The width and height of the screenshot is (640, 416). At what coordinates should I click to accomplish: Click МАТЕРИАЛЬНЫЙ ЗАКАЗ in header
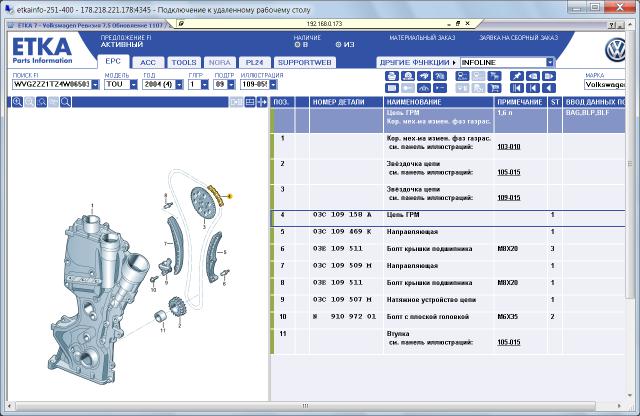[422, 38]
